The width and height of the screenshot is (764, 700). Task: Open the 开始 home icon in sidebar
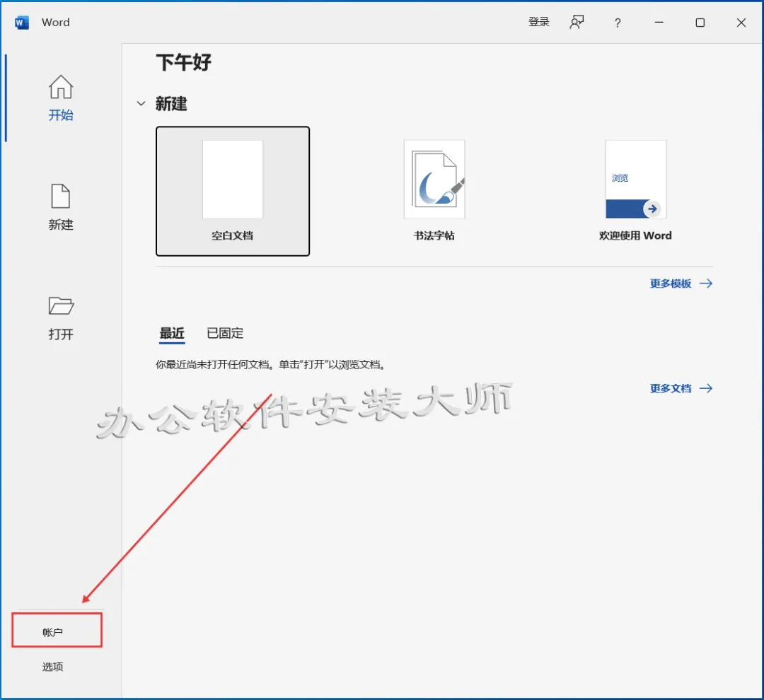point(60,98)
